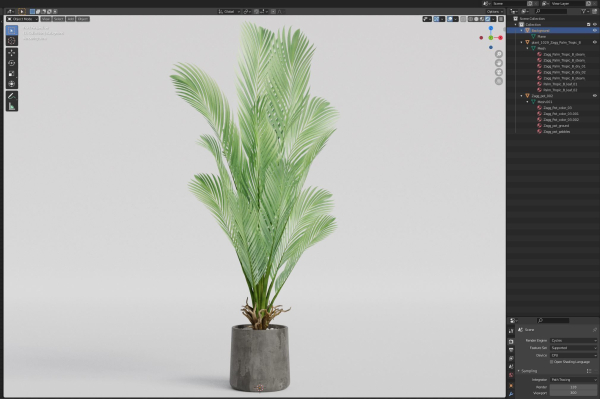600x399 pixels.
Task: Activate the 3D Cursor tool
Action: 12,41
